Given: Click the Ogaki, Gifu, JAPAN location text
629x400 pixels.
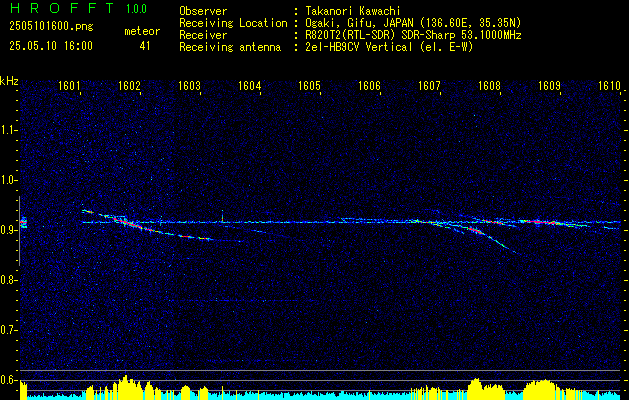Looking at the screenshot, I should (x=413, y=23).
